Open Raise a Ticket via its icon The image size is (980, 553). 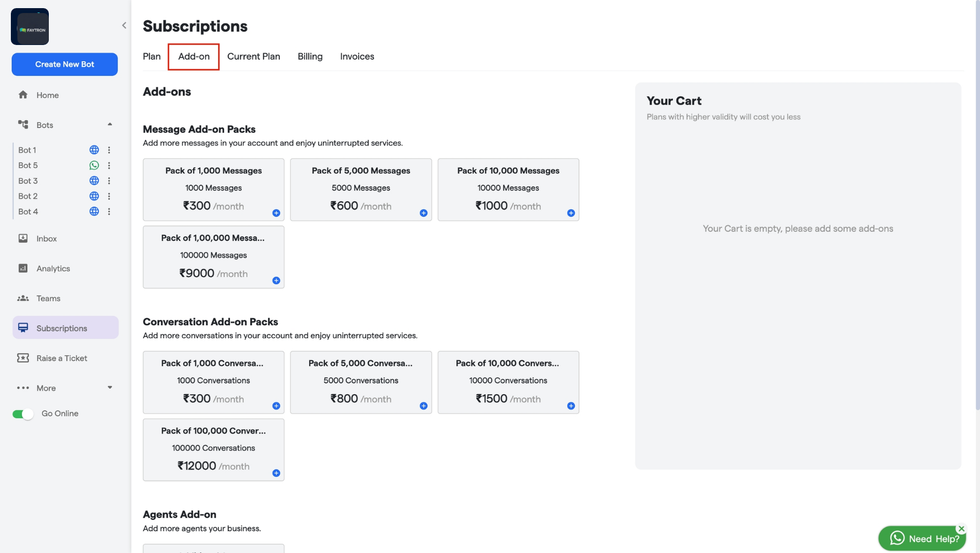[23, 358]
